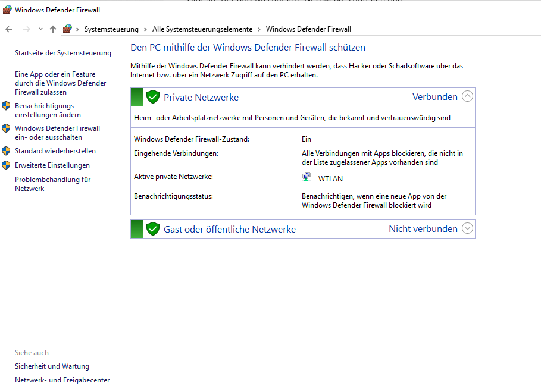
Task: Click shield icon beside Firewall ein- oder ausschalten
Action: (6, 128)
